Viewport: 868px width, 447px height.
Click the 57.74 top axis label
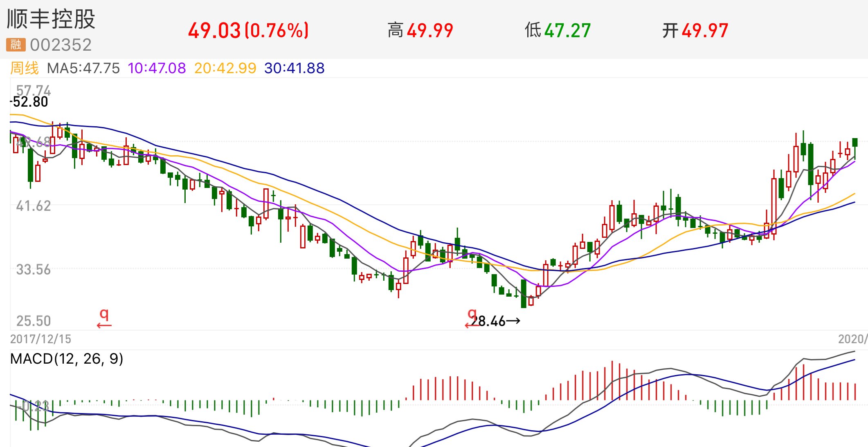pos(34,90)
